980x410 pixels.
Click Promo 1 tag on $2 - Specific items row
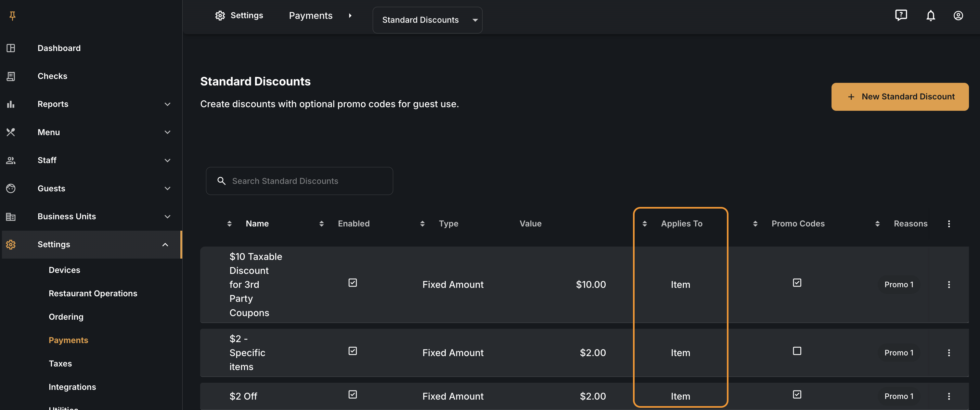(898, 353)
